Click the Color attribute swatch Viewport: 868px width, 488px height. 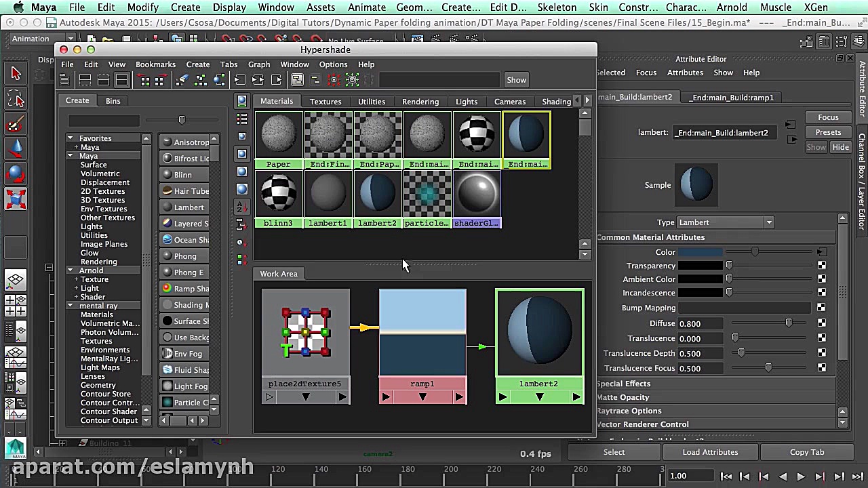(701, 252)
